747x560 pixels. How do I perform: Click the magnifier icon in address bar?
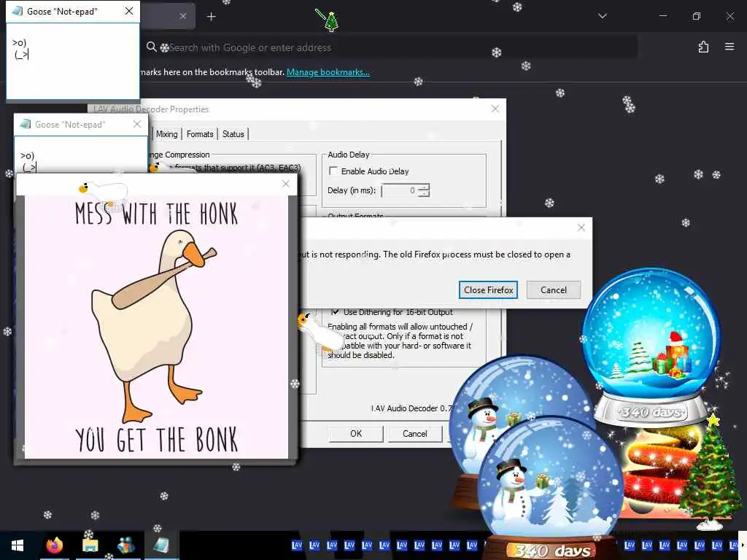click(x=152, y=47)
